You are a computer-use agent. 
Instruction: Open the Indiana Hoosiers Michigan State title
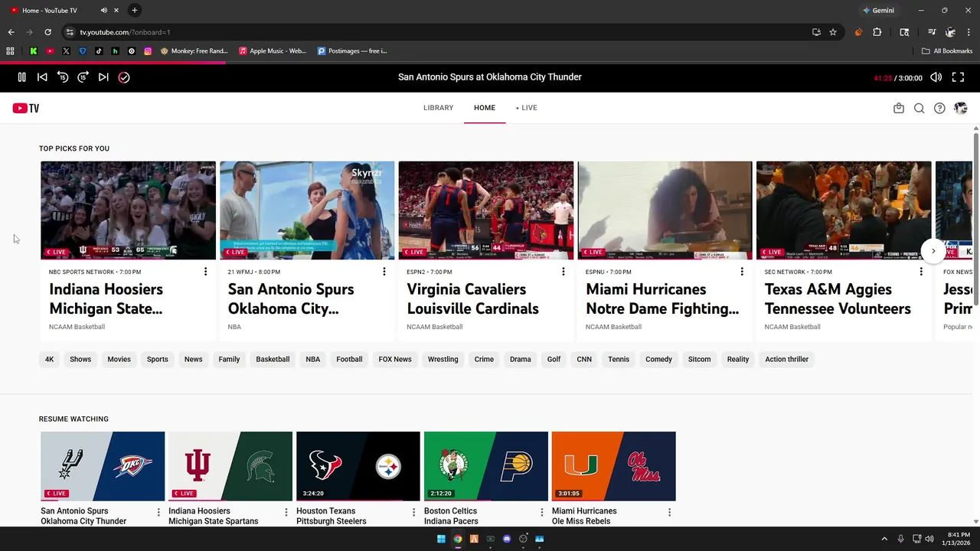(x=106, y=299)
